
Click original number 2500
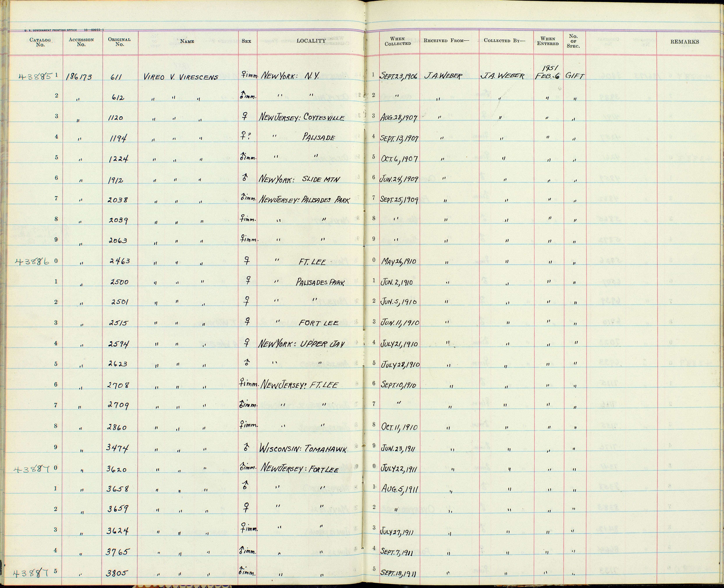119,282
